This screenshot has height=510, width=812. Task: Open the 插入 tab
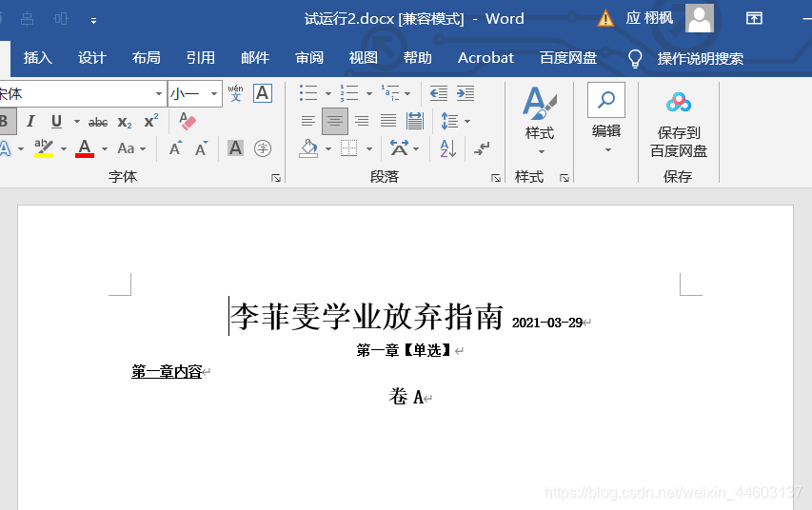[38, 58]
